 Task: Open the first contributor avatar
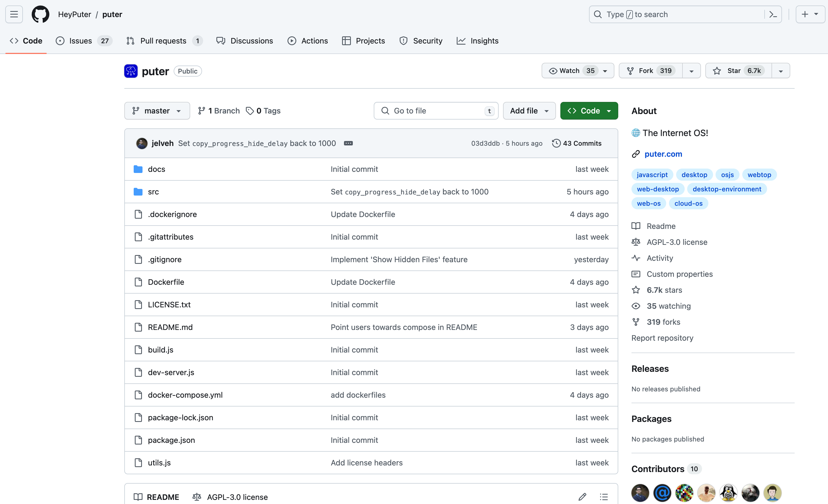click(640, 493)
